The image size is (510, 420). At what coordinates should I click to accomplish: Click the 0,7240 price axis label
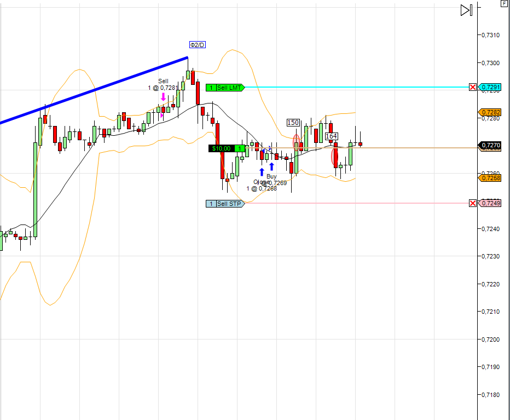[490, 229]
